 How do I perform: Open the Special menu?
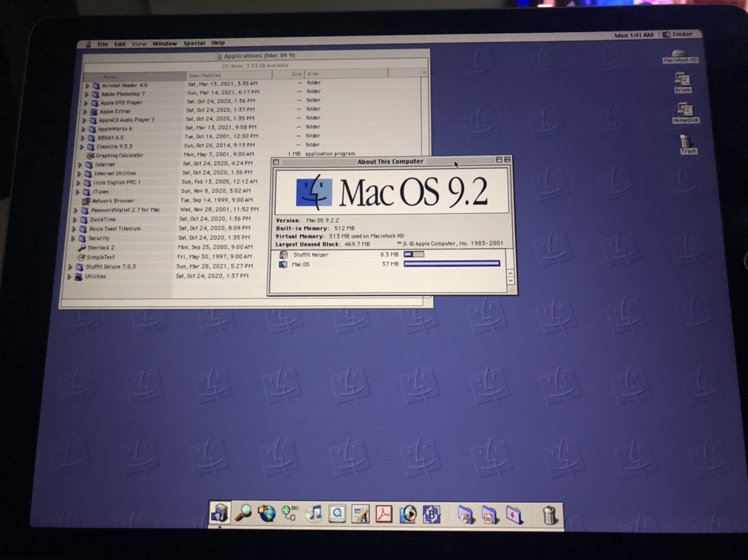pos(194,43)
